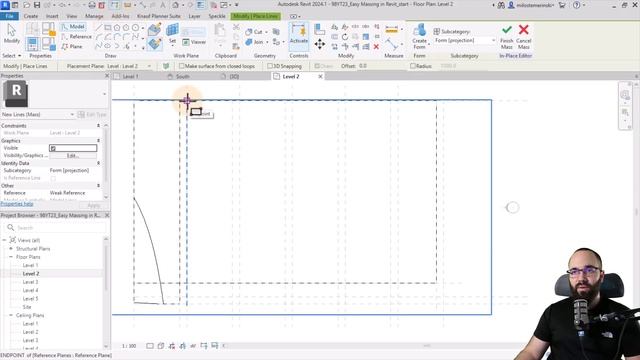Collapse the Identity Data properties section
This screenshot has height=360, width=640.
click(x=98, y=163)
